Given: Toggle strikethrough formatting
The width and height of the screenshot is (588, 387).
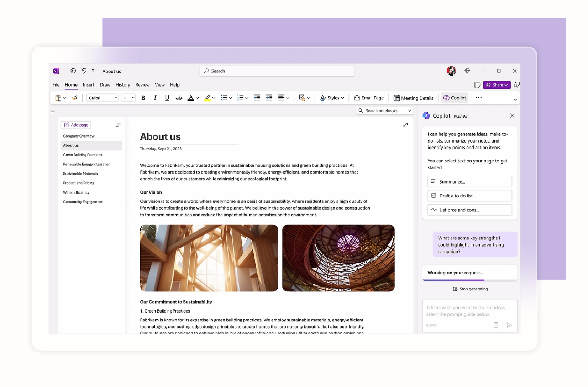Looking at the screenshot, I should 179,97.
